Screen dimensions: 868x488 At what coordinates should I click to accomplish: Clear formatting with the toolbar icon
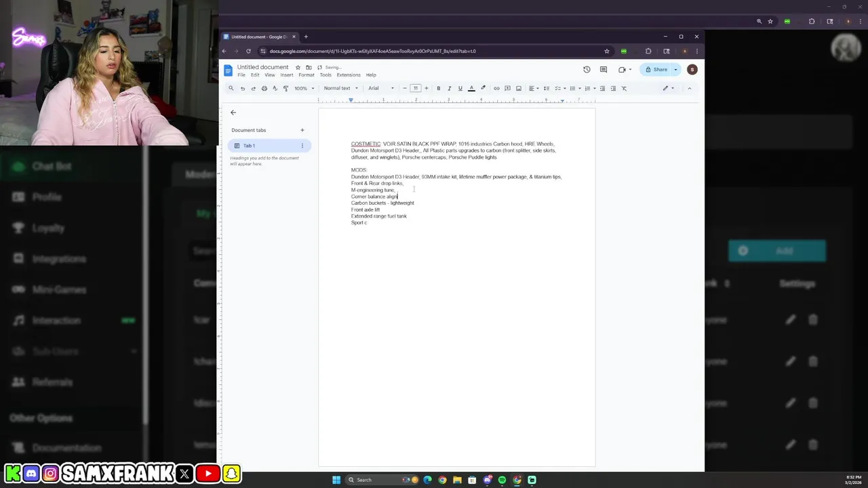click(625, 88)
